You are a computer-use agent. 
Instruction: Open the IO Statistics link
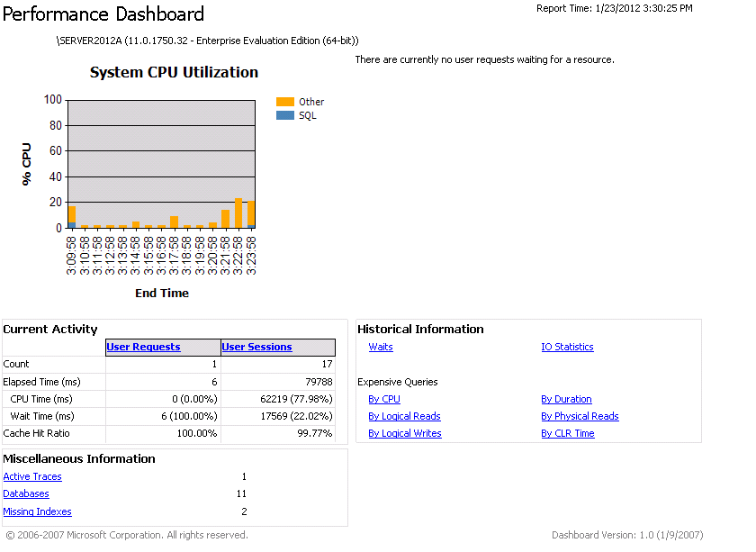[567, 347]
